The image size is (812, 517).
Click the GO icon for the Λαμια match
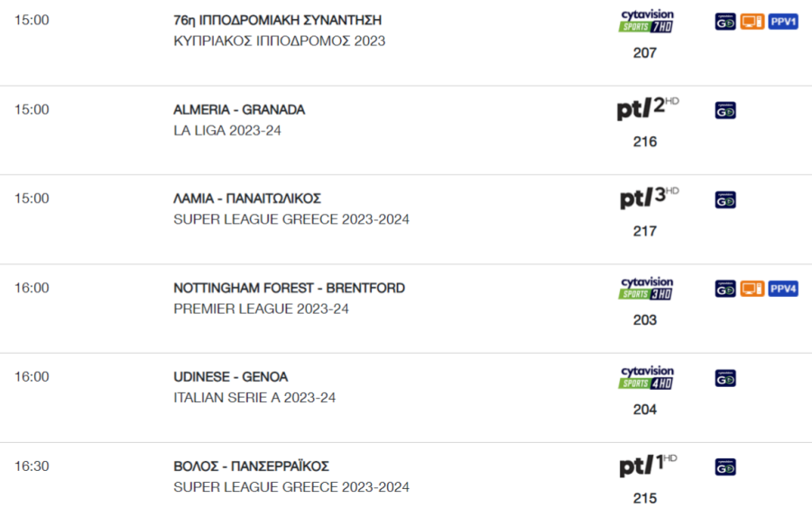pyautogui.click(x=725, y=200)
